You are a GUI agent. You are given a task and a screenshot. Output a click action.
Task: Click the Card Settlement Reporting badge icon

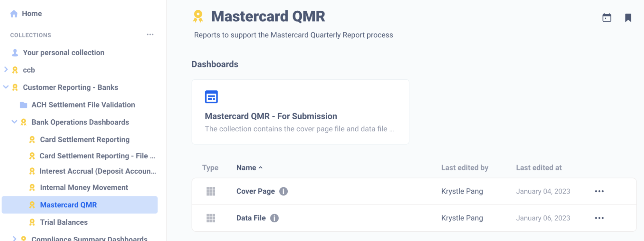click(32, 140)
